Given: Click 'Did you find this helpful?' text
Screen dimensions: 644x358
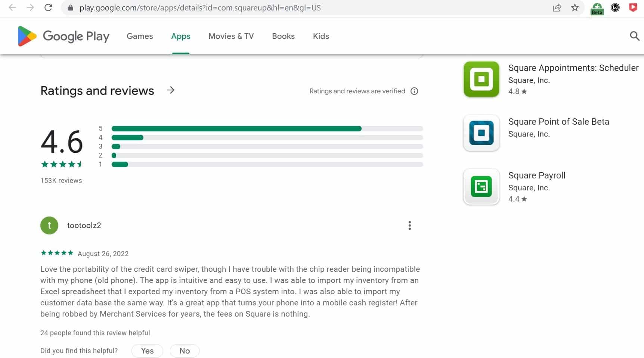Looking at the screenshot, I should click(x=79, y=351).
